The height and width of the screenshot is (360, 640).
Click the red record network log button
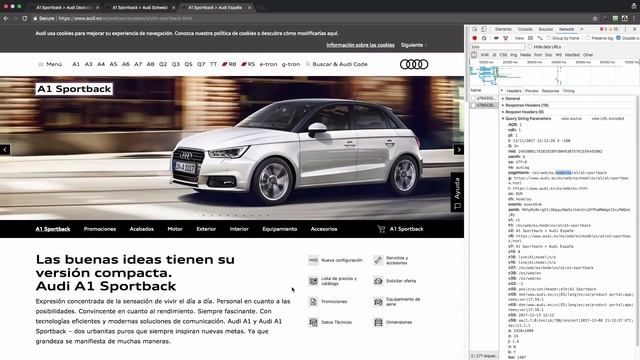475,38
